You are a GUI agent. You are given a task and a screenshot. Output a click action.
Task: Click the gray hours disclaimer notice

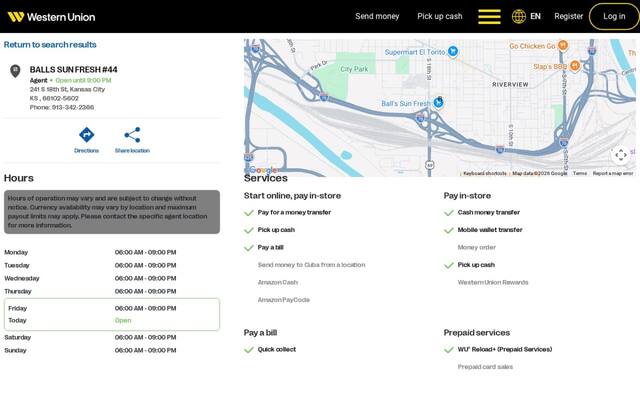click(x=112, y=212)
